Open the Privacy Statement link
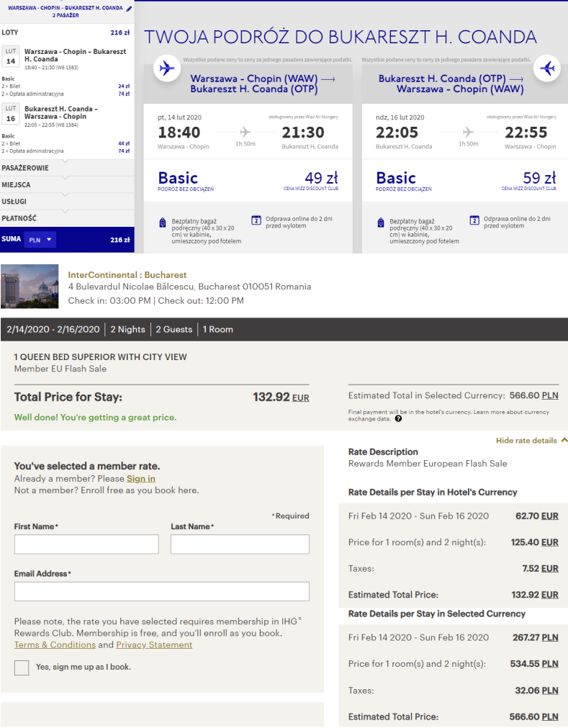This screenshot has height=728, width=568. coord(154,645)
